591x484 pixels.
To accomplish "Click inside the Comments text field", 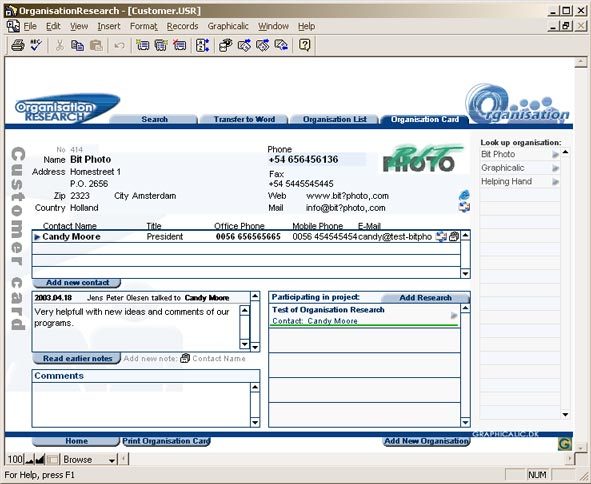I will click(141, 405).
